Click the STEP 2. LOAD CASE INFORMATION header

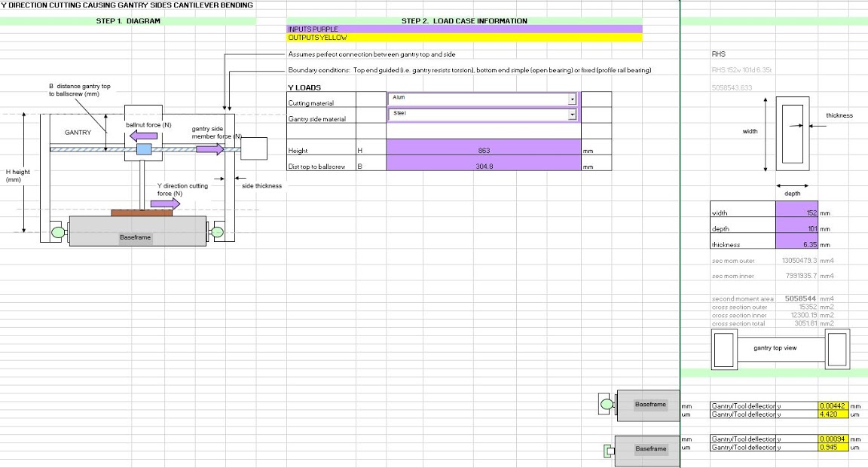tap(464, 21)
